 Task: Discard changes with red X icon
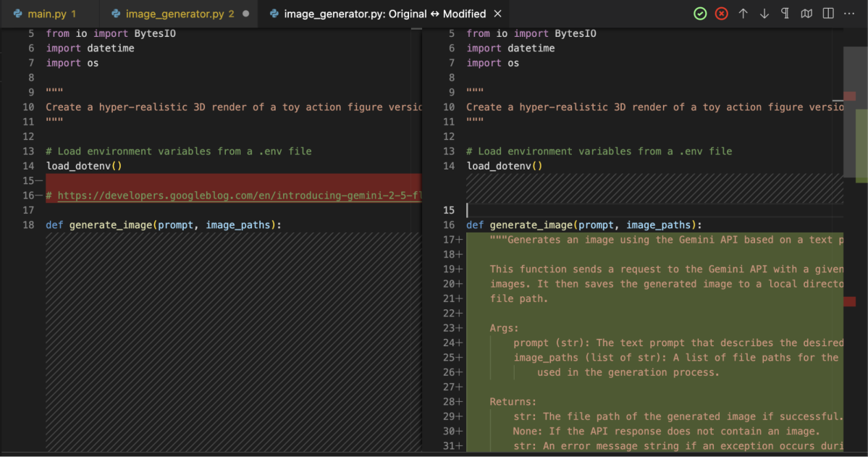721,14
